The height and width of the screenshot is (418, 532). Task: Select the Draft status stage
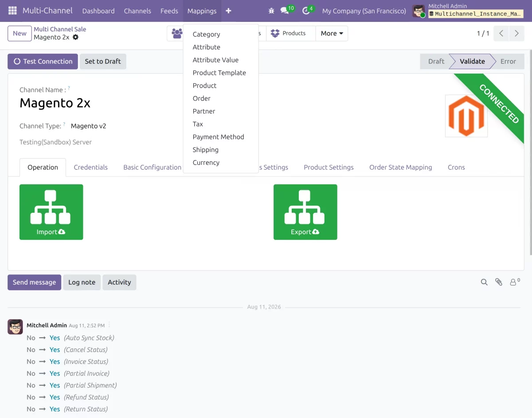(x=436, y=61)
